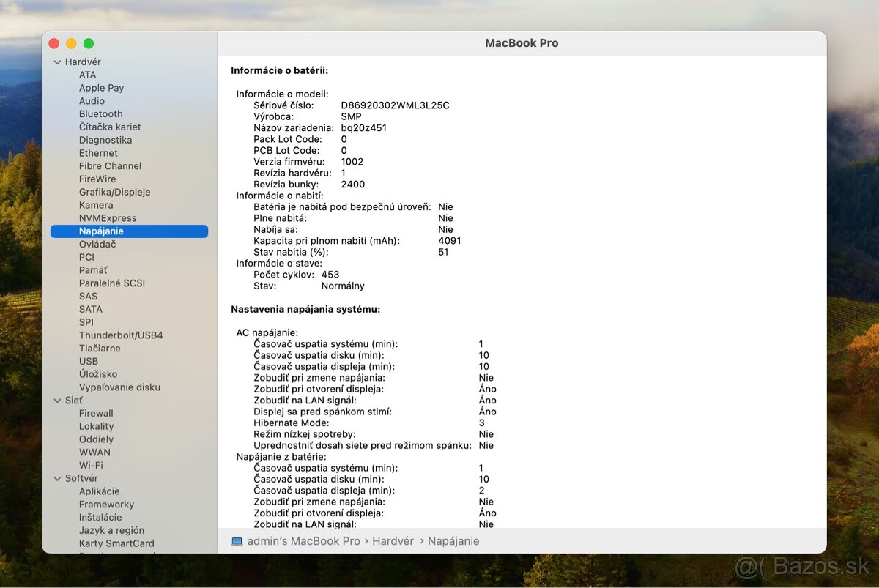Click cycle count value 453
879x588 pixels.
330,275
